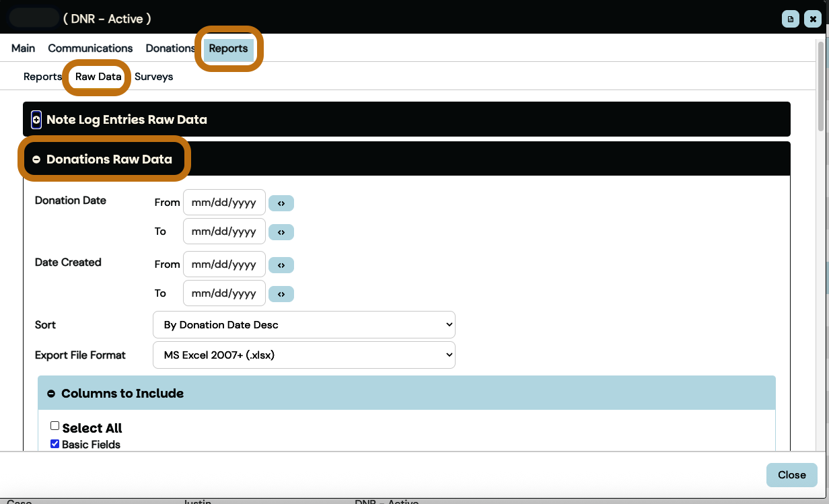The width and height of the screenshot is (829, 504).
Task: Open the Export File Format dropdown
Action: (304, 355)
